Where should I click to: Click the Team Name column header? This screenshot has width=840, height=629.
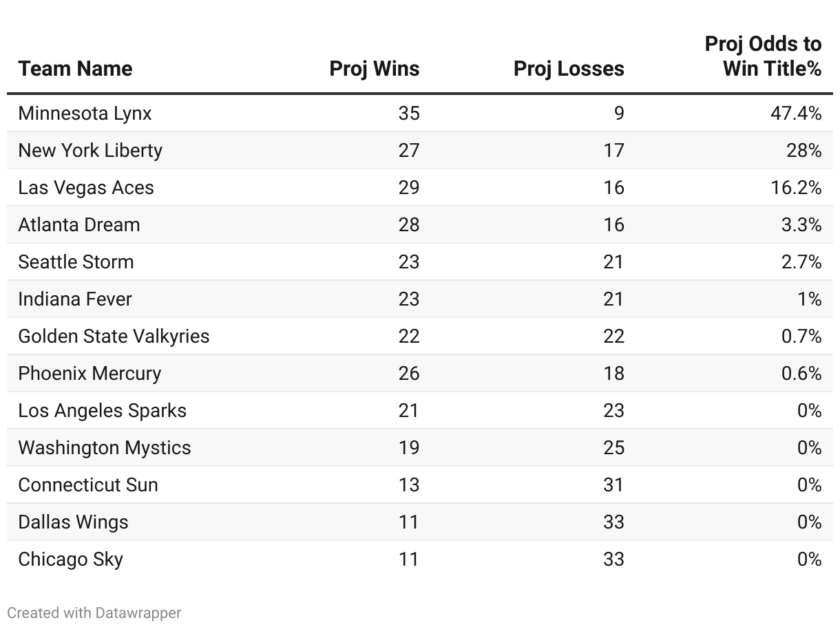[x=75, y=69]
